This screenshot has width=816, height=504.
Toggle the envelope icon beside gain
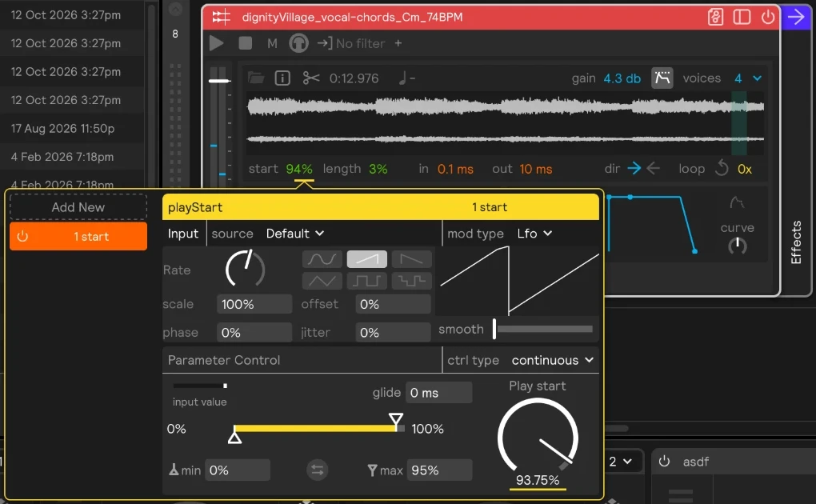pyautogui.click(x=662, y=78)
